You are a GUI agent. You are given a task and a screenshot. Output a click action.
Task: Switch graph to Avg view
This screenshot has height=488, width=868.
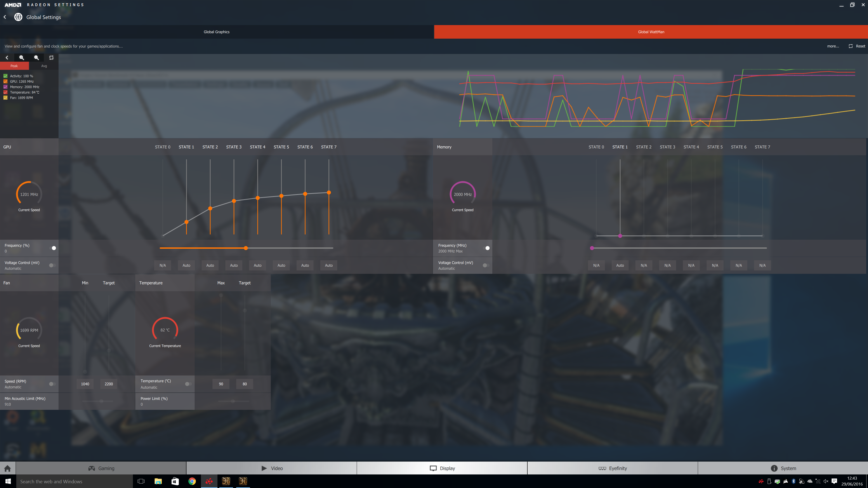point(44,66)
